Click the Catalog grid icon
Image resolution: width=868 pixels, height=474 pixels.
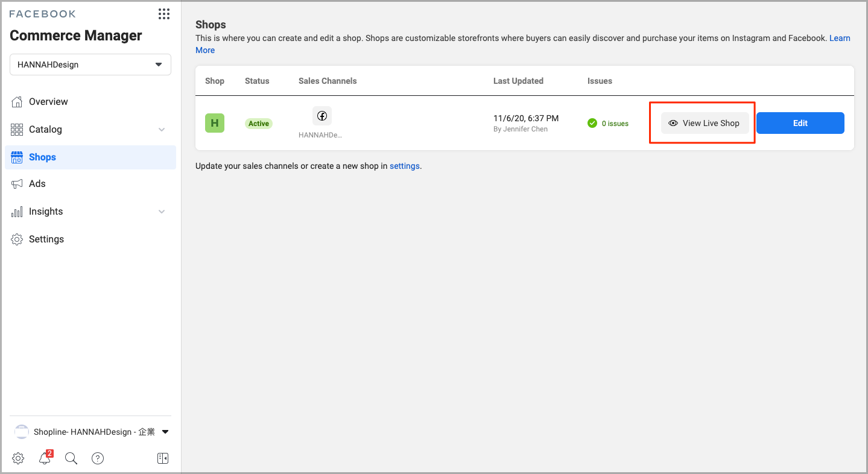[x=17, y=130]
